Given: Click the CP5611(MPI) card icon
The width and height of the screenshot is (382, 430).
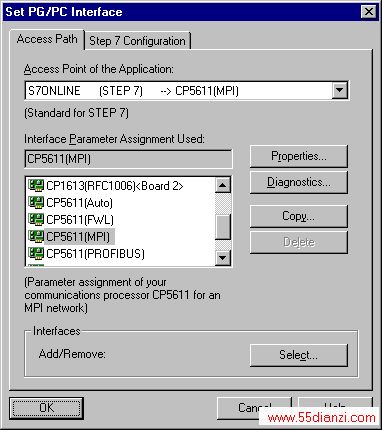Looking at the screenshot, I should coord(36,236).
